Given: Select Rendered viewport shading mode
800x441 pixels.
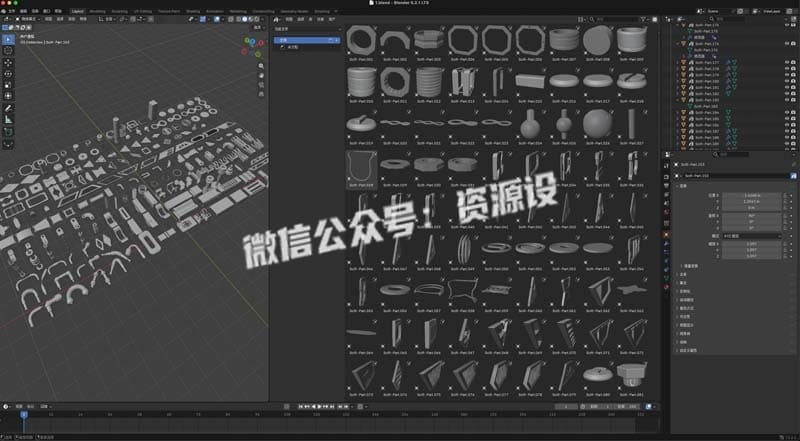Looking at the screenshot, I should 256,19.
